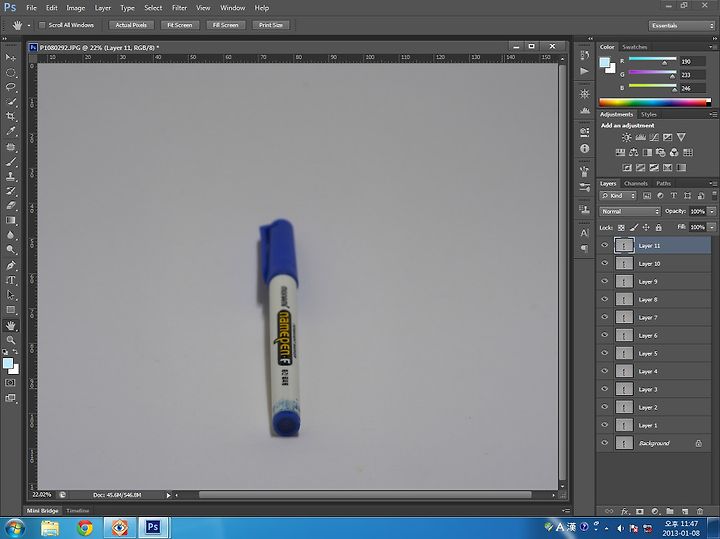720x539 pixels.
Task: Open Chrome from the Windows taskbar
Action: click(84, 528)
